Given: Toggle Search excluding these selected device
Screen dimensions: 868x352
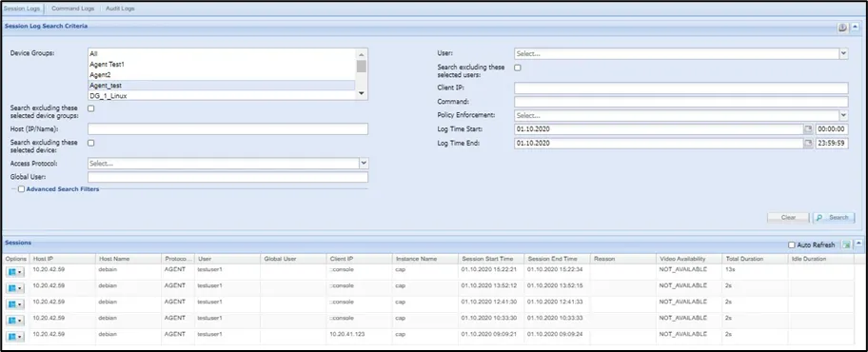Looking at the screenshot, I should 91,143.
